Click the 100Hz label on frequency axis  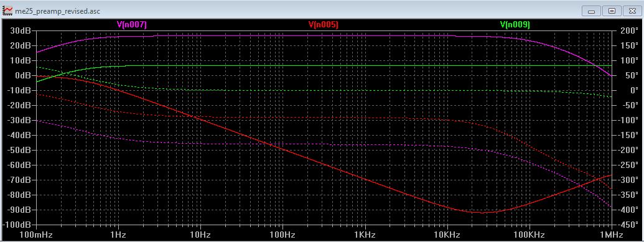click(x=282, y=235)
